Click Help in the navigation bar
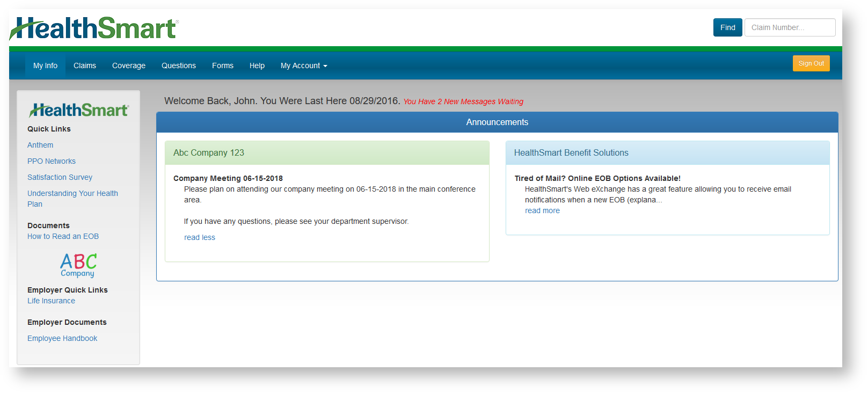This screenshot has width=868, height=393. tap(257, 65)
